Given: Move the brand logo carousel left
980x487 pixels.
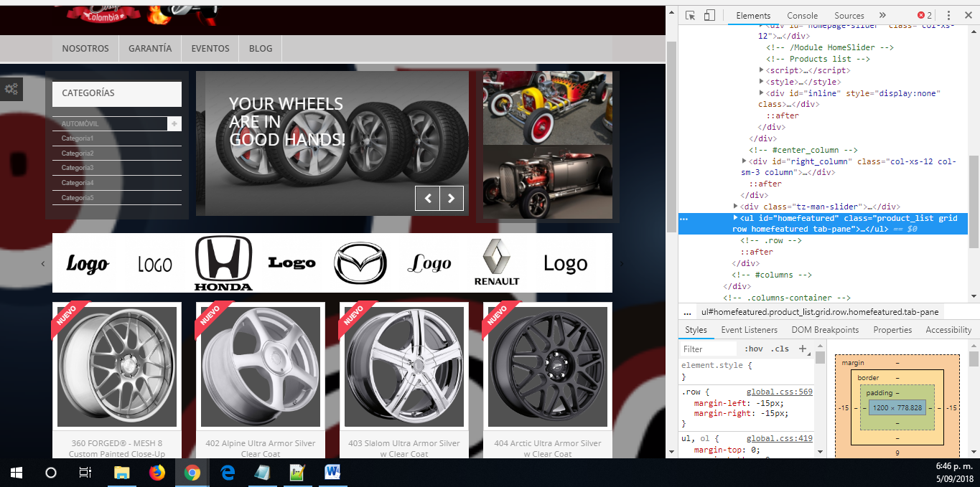Looking at the screenshot, I should click(42, 264).
